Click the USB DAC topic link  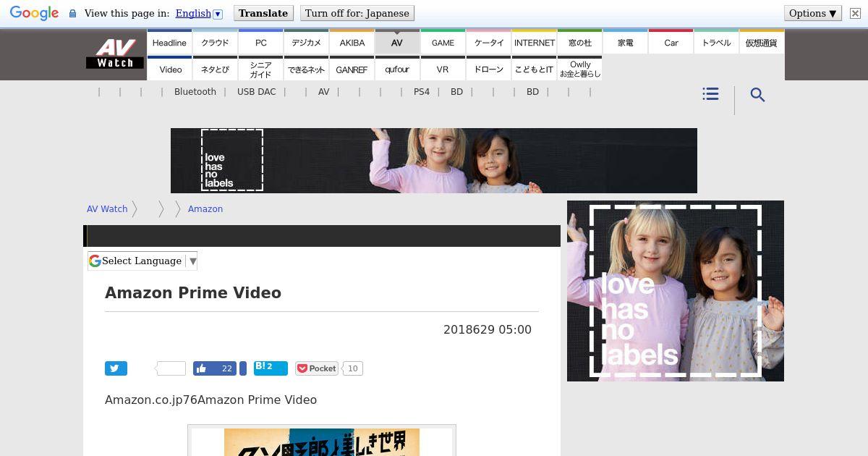(x=256, y=92)
